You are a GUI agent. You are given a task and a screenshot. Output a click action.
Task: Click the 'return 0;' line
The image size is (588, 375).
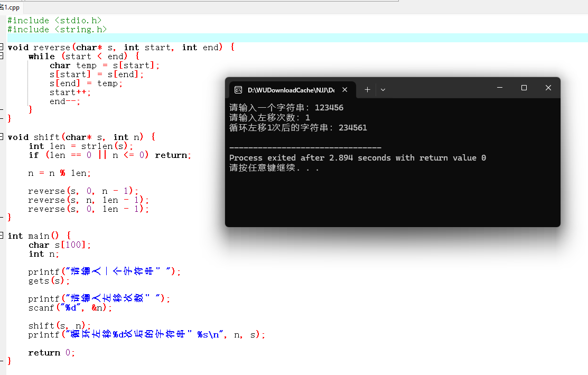pos(52,352)
